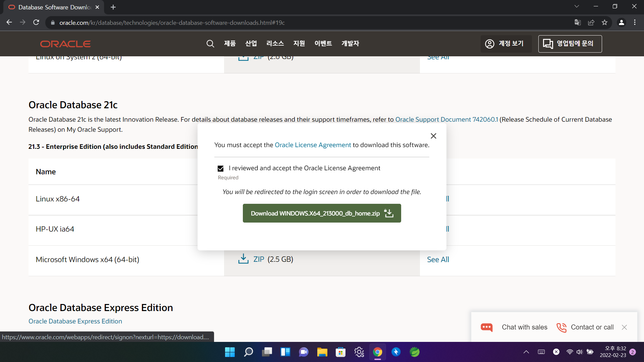Close the license agreement dialog
Image resolution: width=644 pixels, height=362 pixels.
433,136
